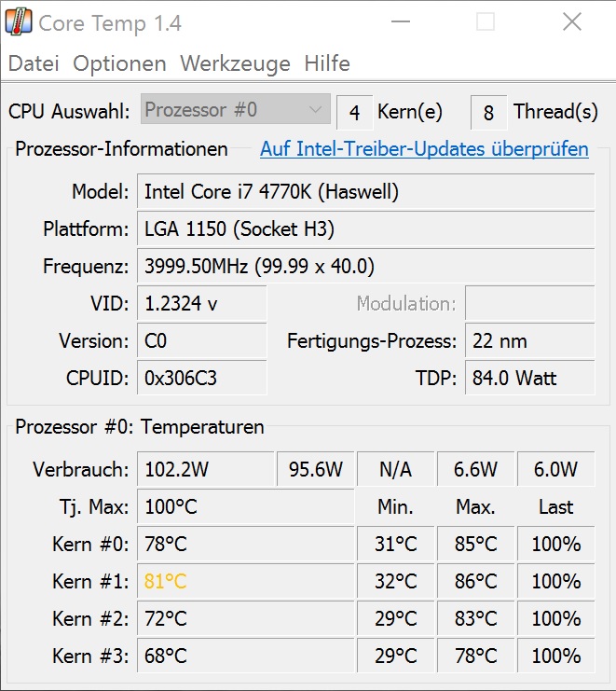The height and width of the screenshot is (691, 616).
Task: Click the Last column header
Action: (x=556, y=506)
